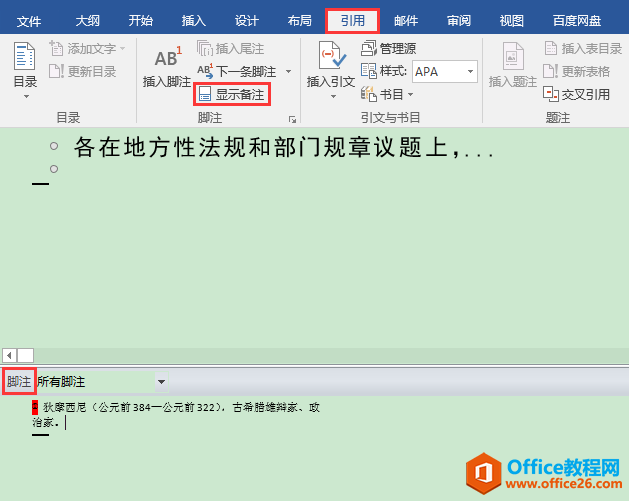Click the horizontal scrollbar thumb

[x=25, y=355]
